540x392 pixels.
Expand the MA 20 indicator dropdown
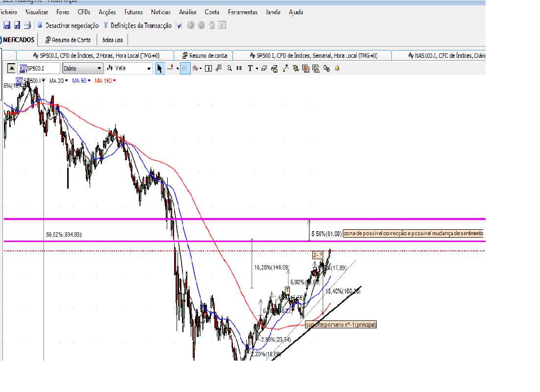[x=67, y=81]
